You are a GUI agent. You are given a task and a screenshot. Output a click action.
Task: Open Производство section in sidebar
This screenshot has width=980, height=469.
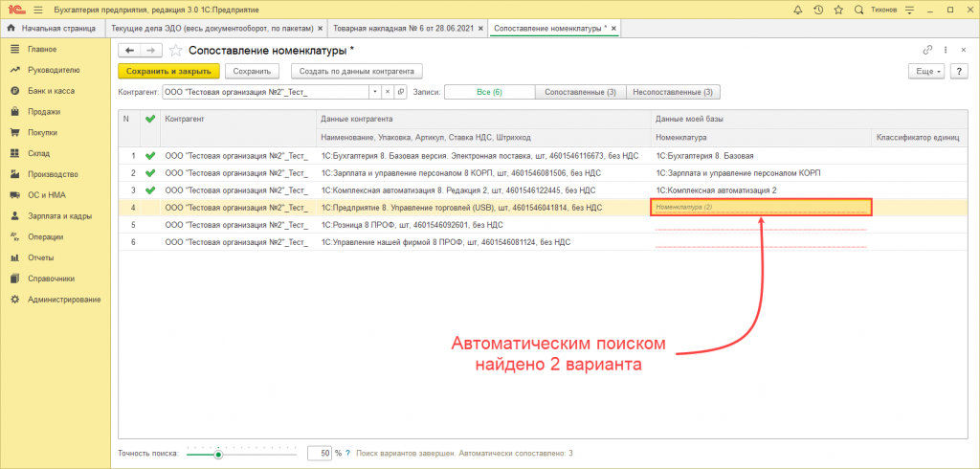pos(53,174)
